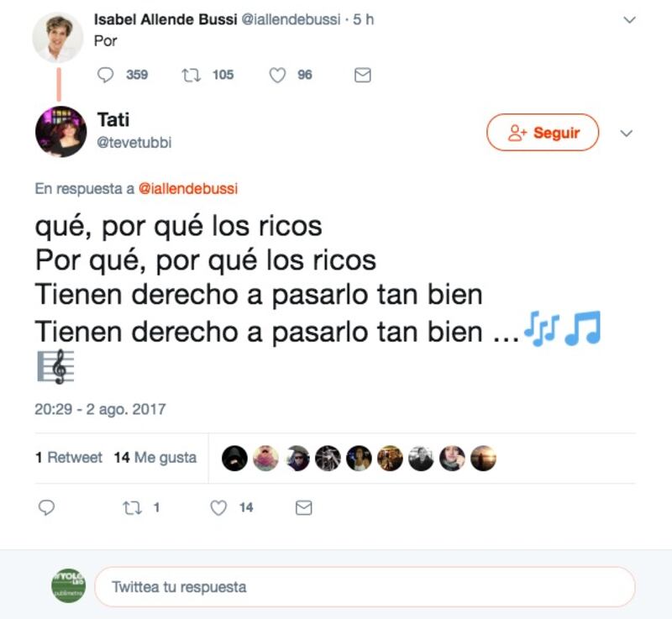Open options chevron on Isabel's tweet
The height and width of the screenshot is (619, 672).
coord(629,19)
